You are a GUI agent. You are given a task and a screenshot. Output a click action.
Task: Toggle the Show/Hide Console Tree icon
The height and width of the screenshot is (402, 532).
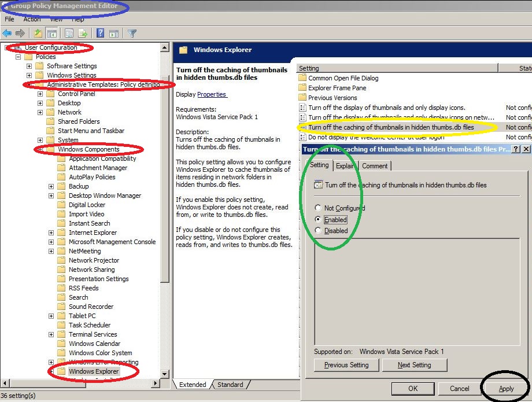coord(51,33)
